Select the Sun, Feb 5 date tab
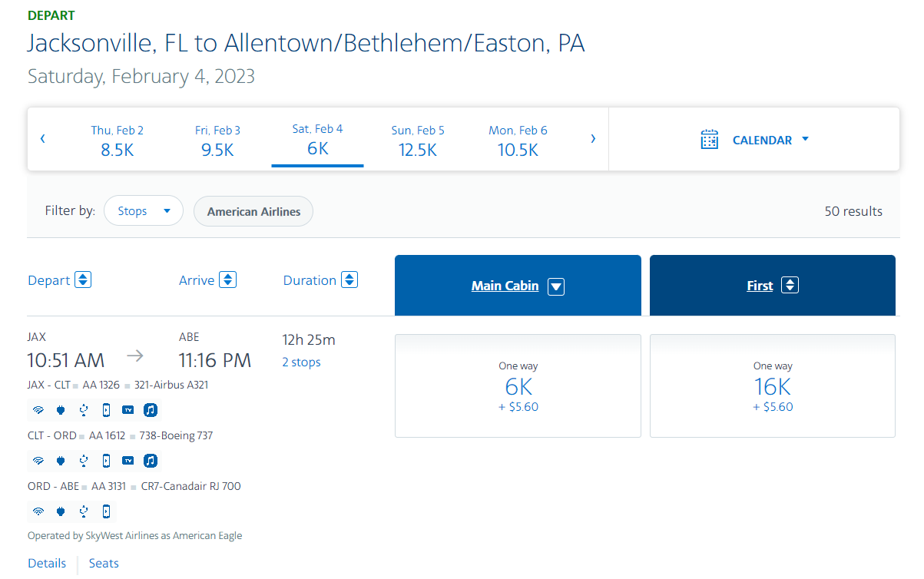The height and width of the screenshot is (579, 924). tap(418, 140)
